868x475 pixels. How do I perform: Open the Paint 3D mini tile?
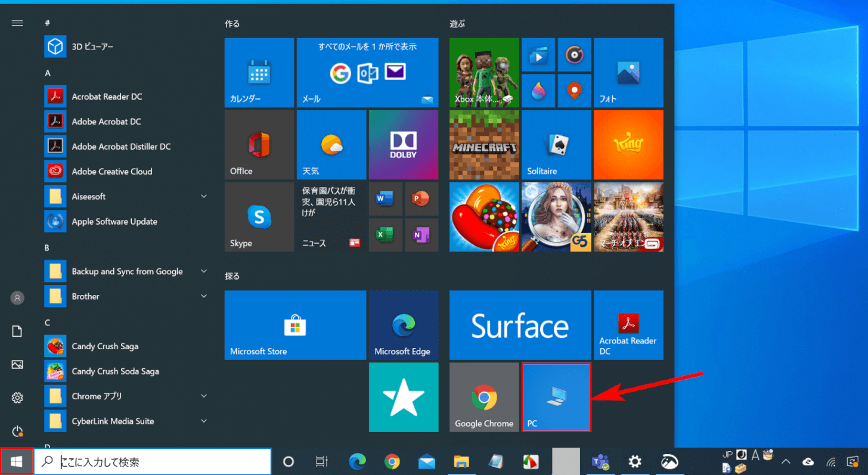pyautogui.click(x=538, y=91)
